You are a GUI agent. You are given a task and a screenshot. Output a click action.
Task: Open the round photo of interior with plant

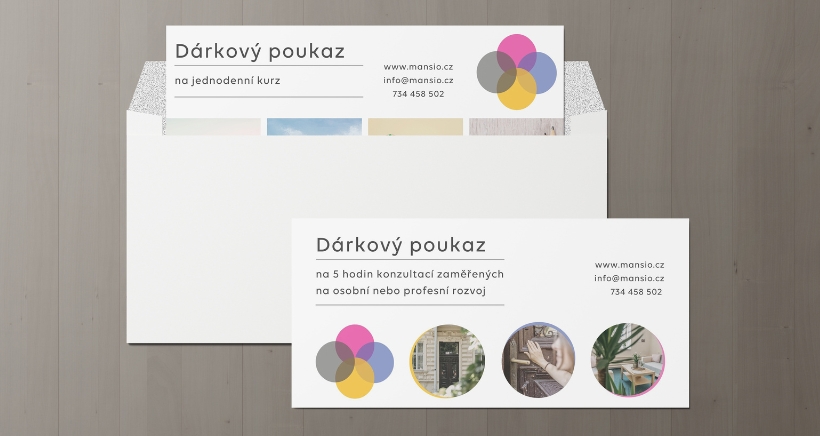(x=628, y=360)
